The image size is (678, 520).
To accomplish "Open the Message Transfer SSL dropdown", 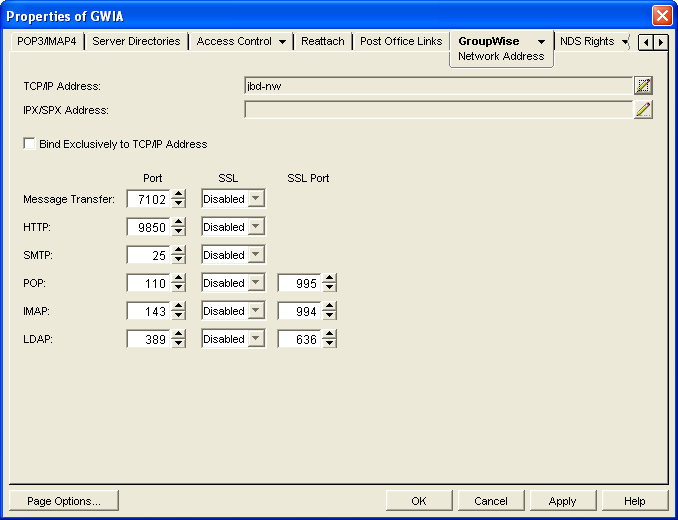I will (256, 199).
